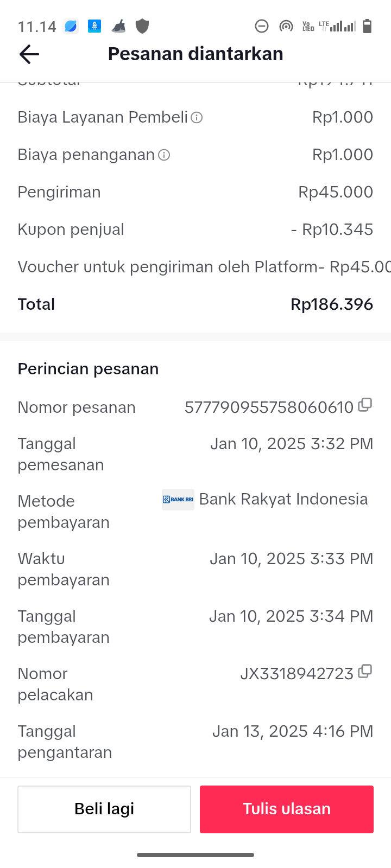Tap the Voucher untuk pengiriman oleh Platform row
The height and width of the screenshot is (868, 391).
pos(195,267)
